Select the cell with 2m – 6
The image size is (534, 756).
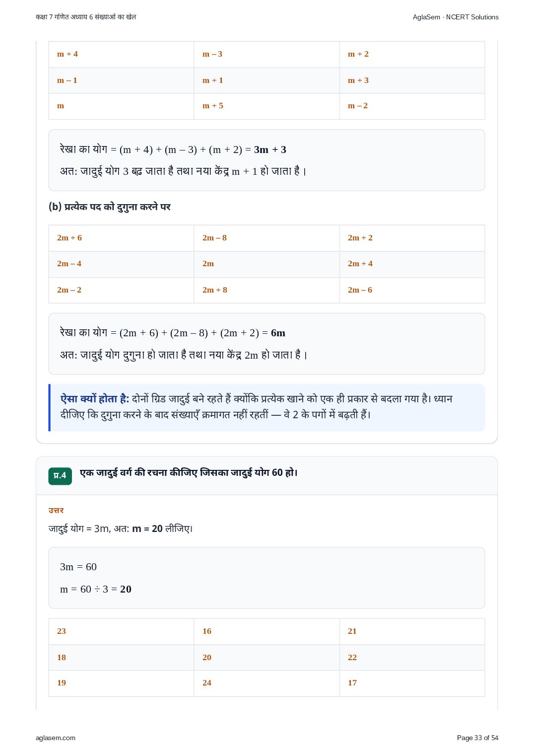(412, 290)
